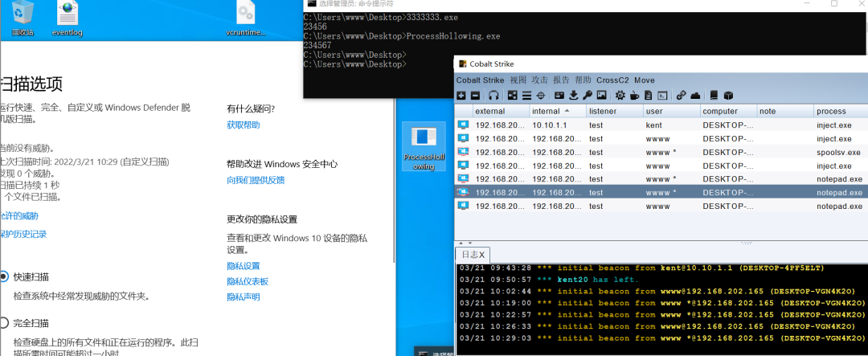
Task: Select the 快速扫描 radio button
Action: [4, 276]
